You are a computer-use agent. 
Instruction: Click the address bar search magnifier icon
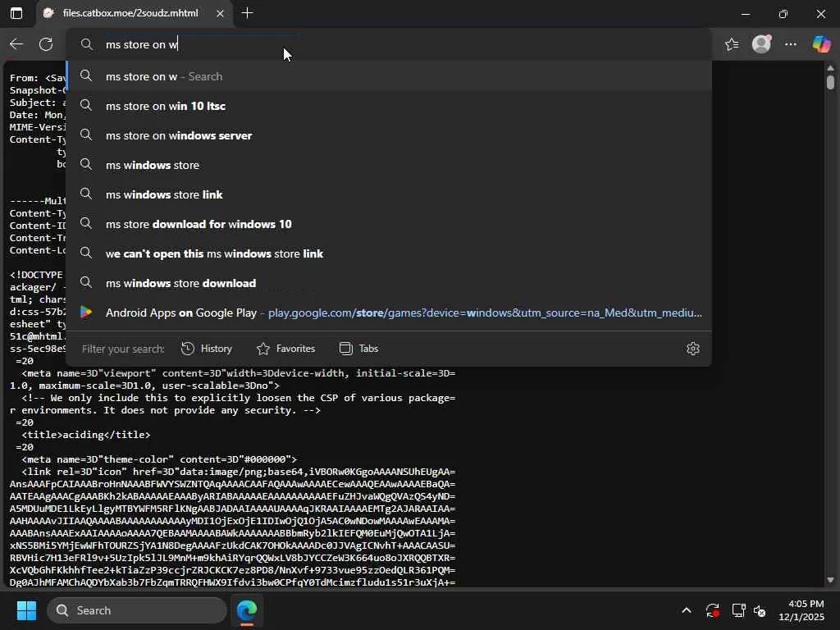86,44
